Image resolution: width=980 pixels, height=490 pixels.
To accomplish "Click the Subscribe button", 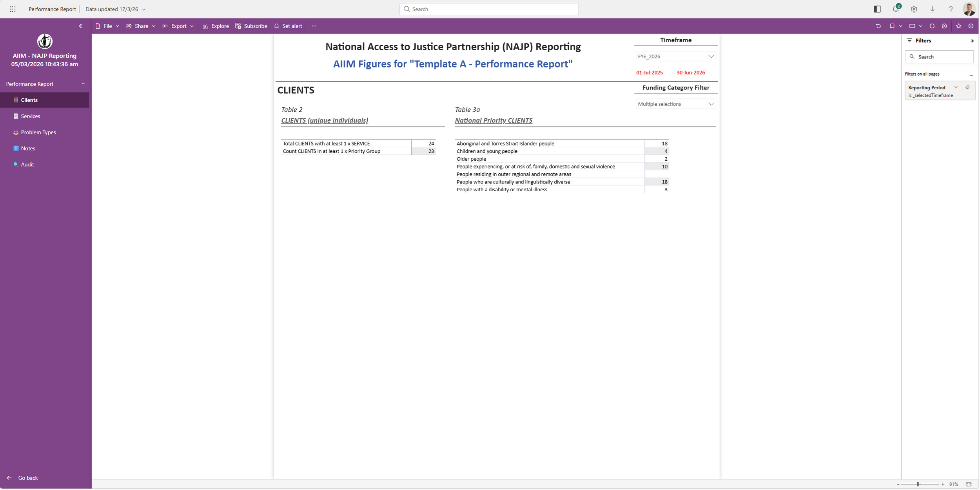I will click(251, 26).
